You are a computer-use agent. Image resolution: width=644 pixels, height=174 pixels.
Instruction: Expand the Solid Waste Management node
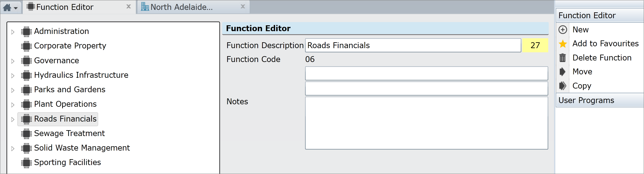[x=13, y=148]
